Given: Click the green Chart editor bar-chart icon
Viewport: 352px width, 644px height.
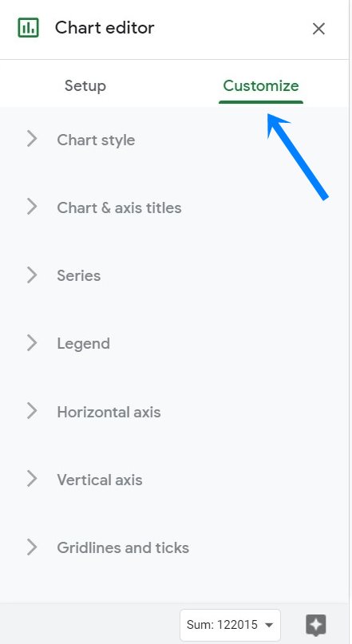Looking at the screenshot, I should [29, 28].
